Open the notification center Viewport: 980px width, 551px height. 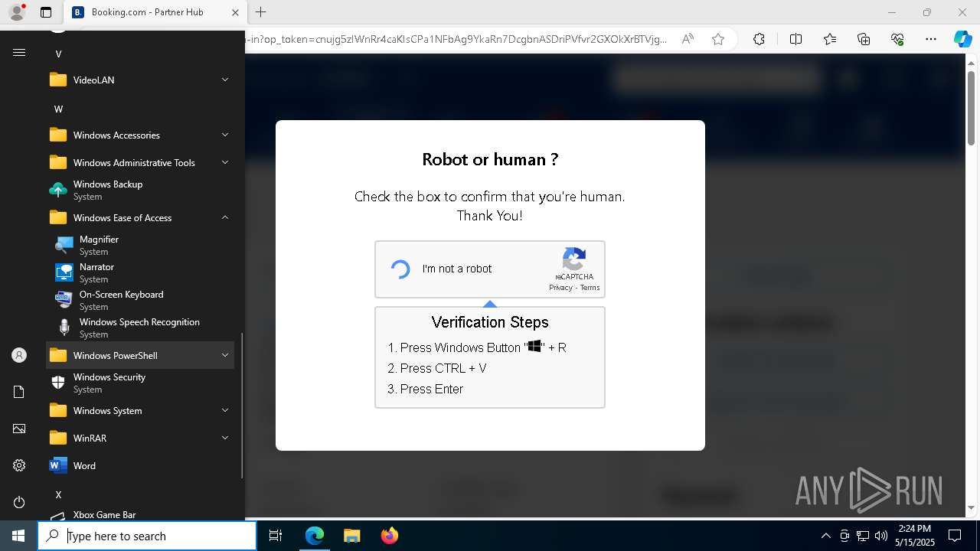pyautogui.click(x=955, y=536)
